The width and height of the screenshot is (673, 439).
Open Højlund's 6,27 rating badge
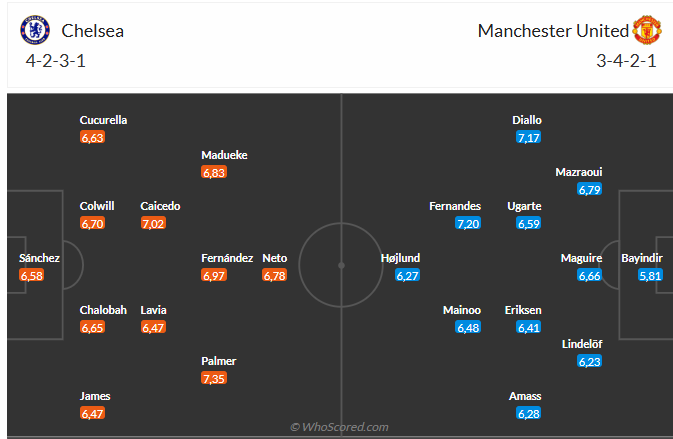click(x=407, y=276)
